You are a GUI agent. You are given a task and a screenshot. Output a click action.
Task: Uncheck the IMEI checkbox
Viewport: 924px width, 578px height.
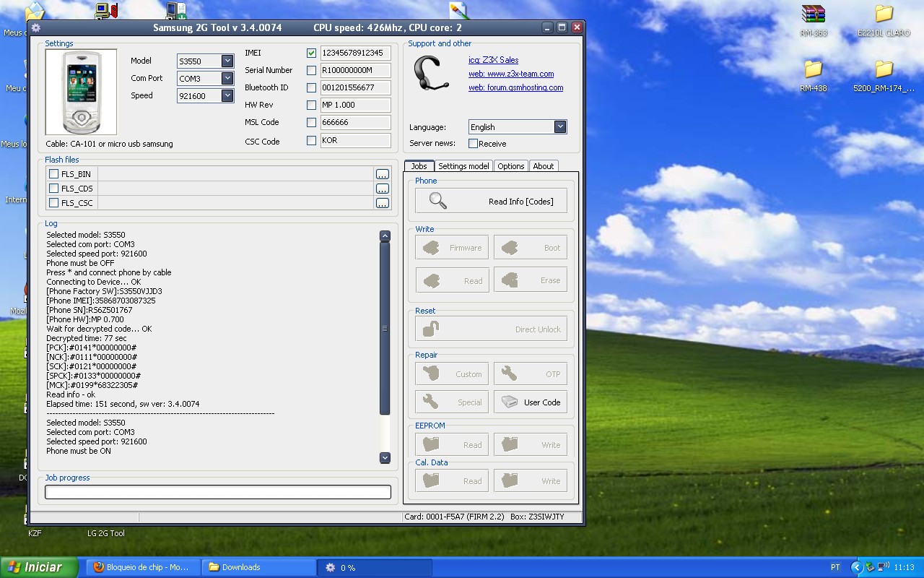coord(311,53)
